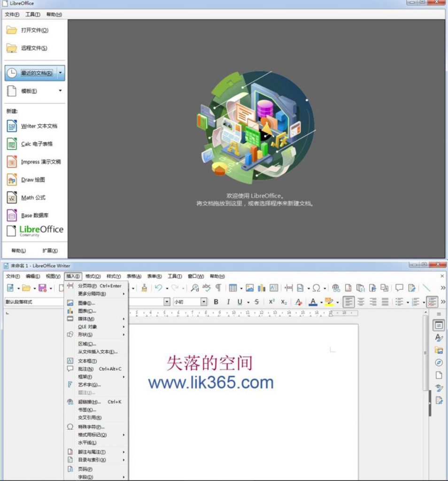Image resolution: width=448 pixels, height=481 pixels.
Task: Toggle formatting marks pilcrow icon
Action: (218, 288)
